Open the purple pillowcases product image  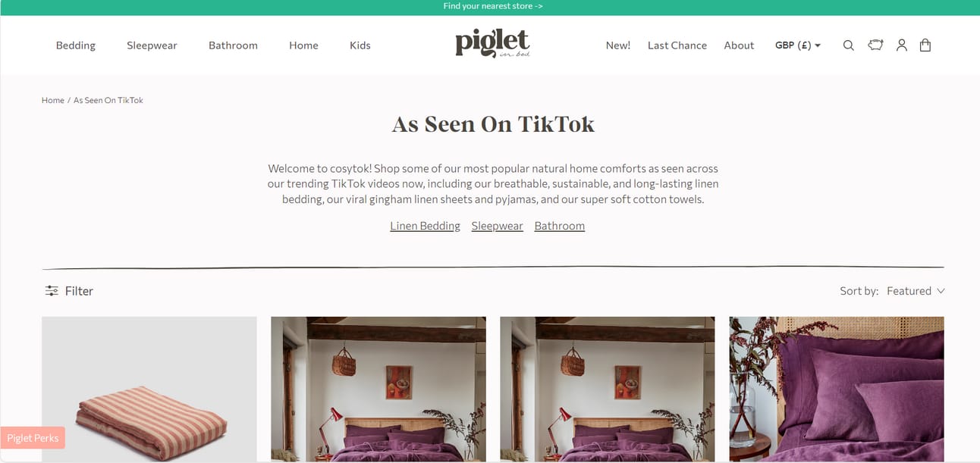837,389
